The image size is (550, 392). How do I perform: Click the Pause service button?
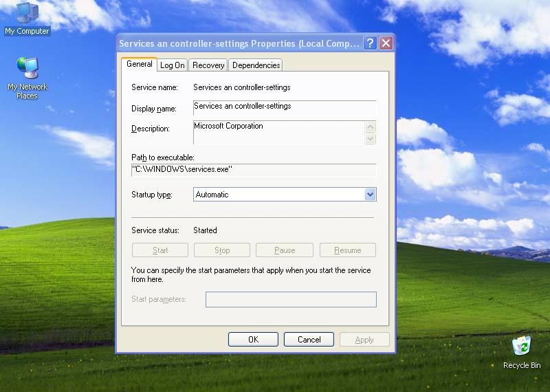coord(285,250)
